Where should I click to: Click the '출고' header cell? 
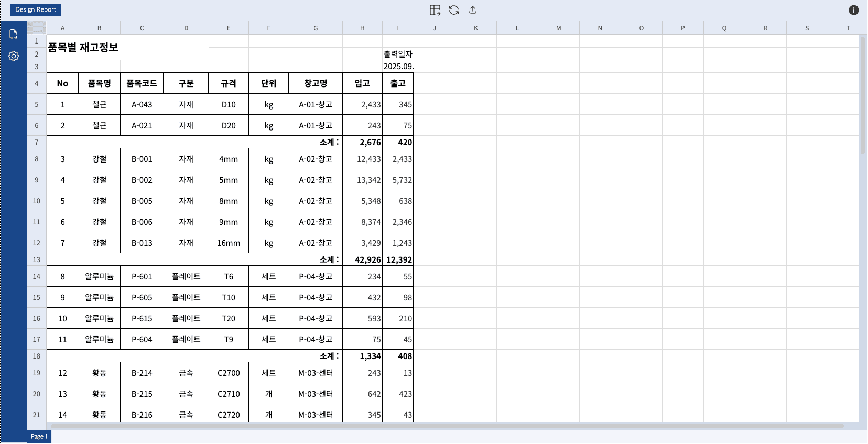tap(398, 83)
